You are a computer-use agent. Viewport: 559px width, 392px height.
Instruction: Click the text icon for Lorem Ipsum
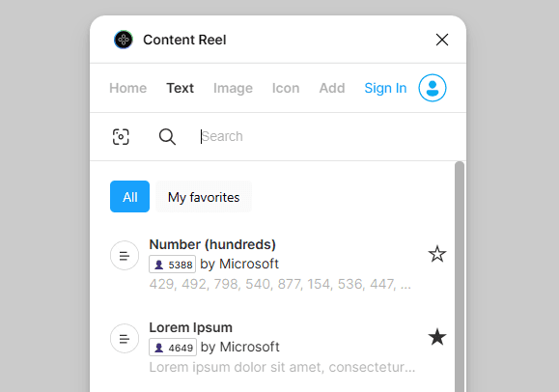(125, 338)
